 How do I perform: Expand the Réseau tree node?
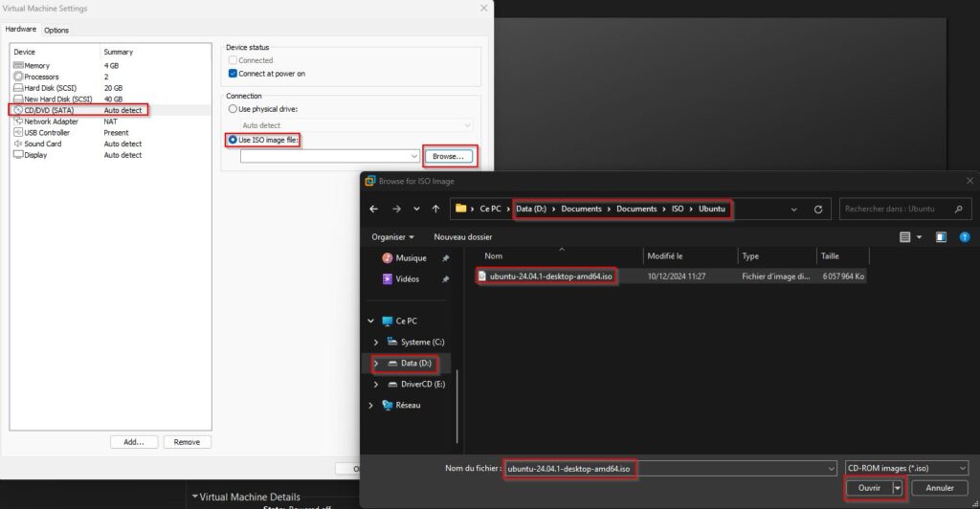tap(370, 406)
